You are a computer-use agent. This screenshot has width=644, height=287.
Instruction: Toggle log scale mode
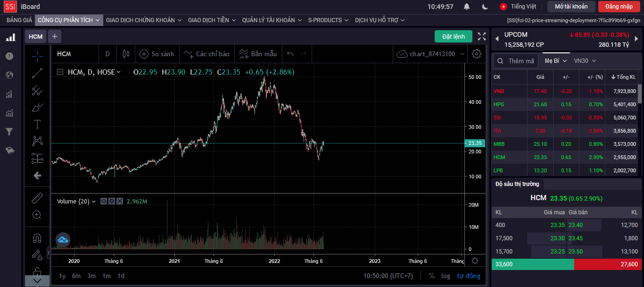coord(446,276)
